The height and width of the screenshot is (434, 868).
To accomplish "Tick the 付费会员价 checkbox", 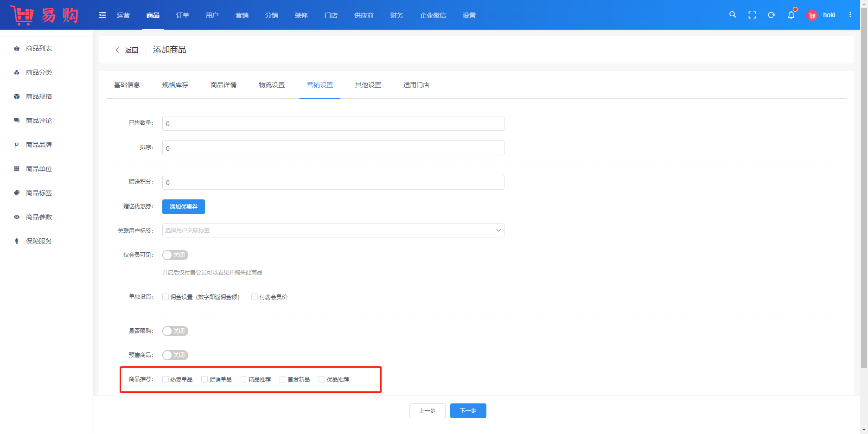I will pos(255,297).
